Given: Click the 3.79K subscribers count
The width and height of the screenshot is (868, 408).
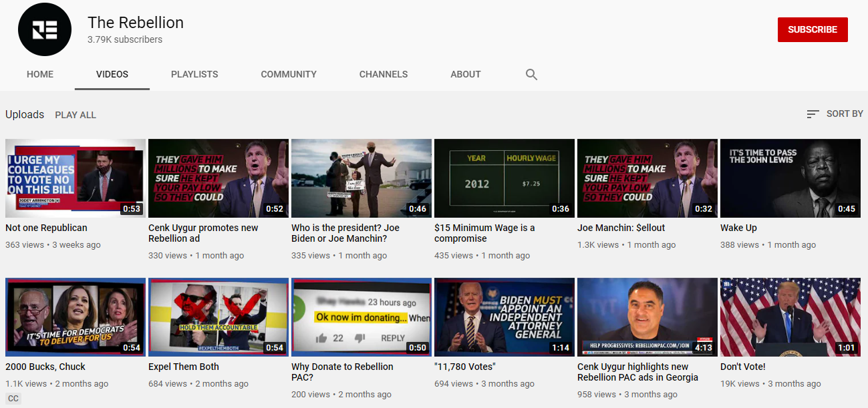Looking at the screenshot, I should [125, 39].
